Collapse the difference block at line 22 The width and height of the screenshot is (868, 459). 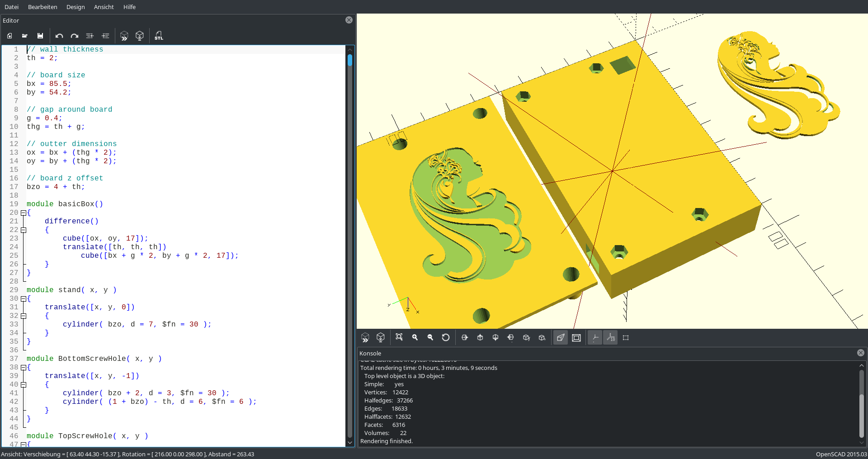24,230
